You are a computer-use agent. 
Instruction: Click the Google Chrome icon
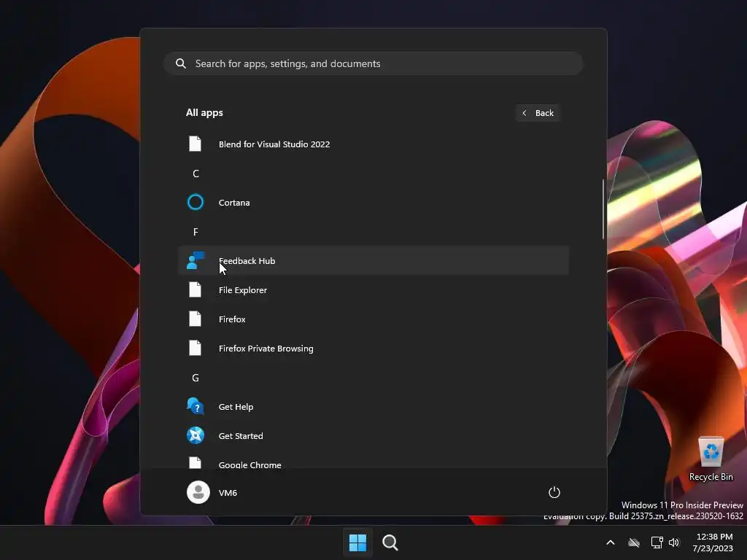click(195, 462)
